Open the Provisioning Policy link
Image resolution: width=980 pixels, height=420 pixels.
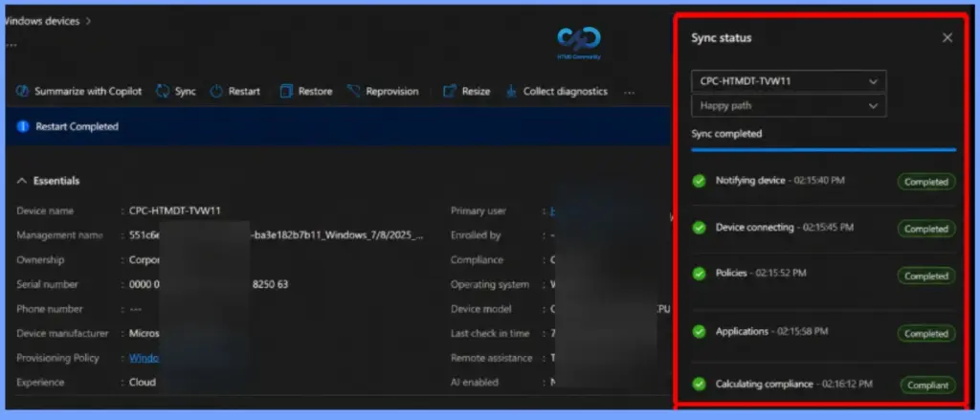coord(144,358)
